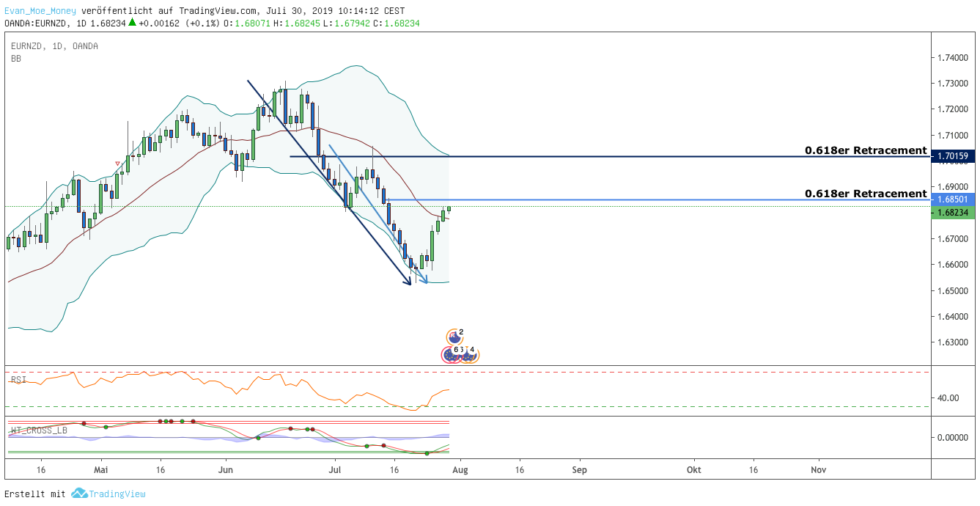The width and height of the screenshot is (980, 506).
Task: Click the green up-triangle price change indicator
Action: 132,23
